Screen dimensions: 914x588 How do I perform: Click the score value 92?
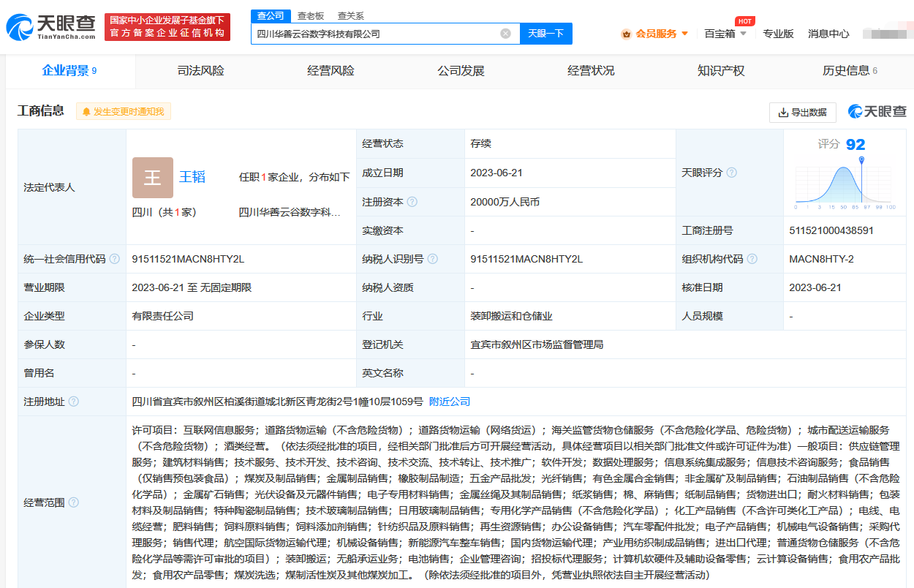[x=856, y=145]
